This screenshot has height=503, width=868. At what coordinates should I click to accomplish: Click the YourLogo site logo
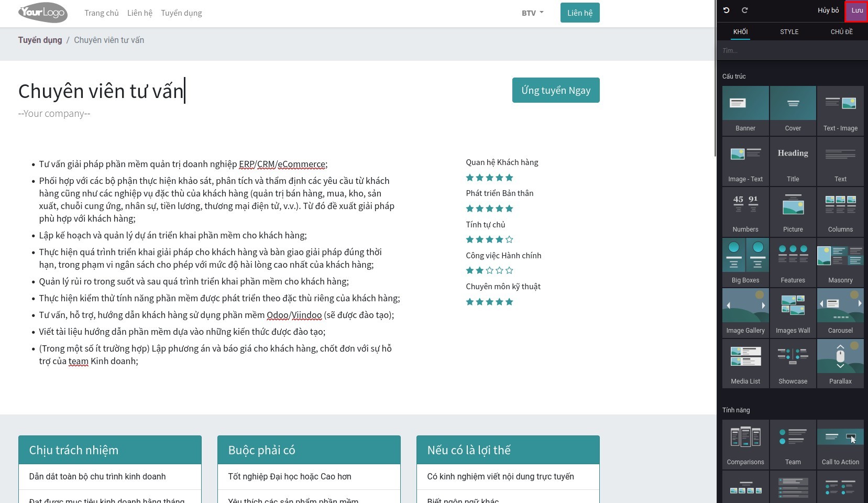[x=43, y=13]
